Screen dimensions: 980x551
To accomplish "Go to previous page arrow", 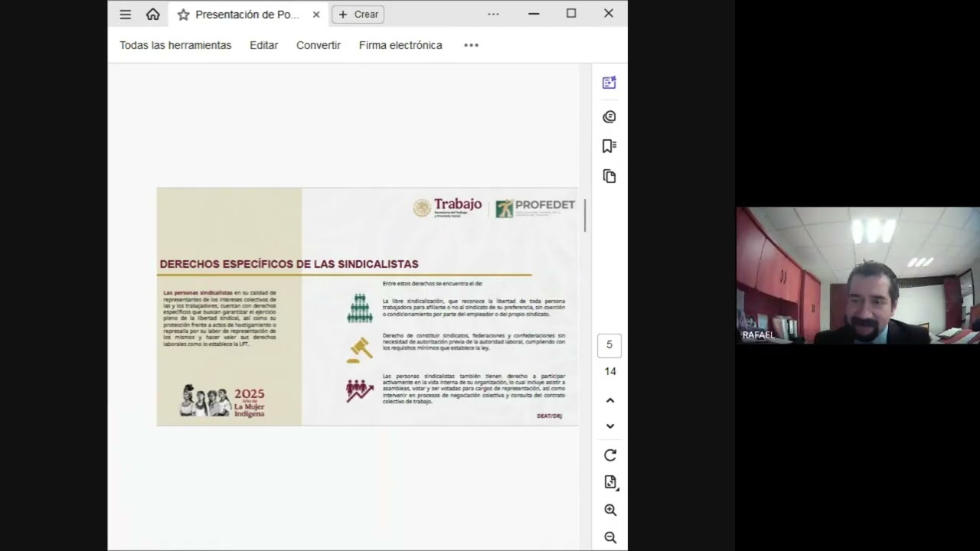I will click(x=610, y=400).
